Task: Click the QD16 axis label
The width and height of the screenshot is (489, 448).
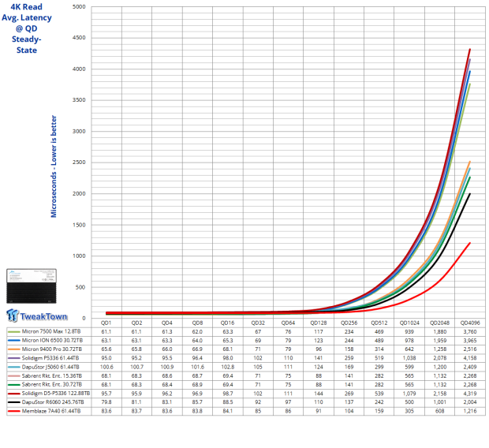Action: point(227,323)
